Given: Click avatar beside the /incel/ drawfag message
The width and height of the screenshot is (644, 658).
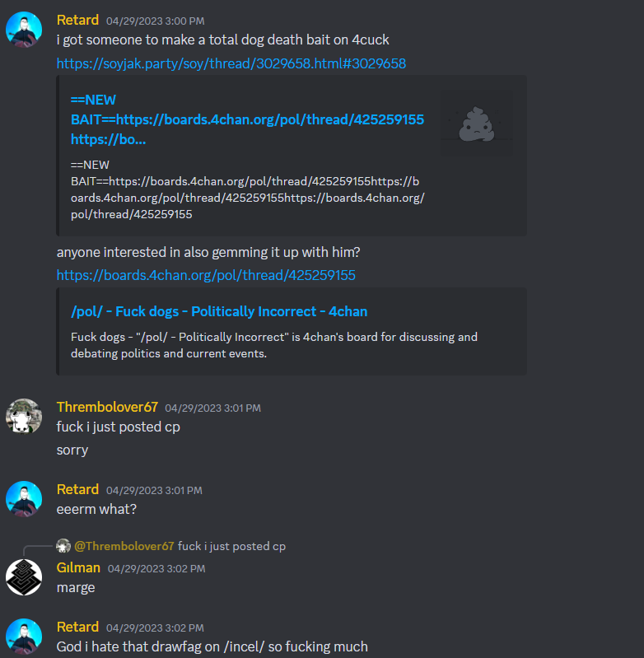Looking at the screenshot, I should (24, 637).
